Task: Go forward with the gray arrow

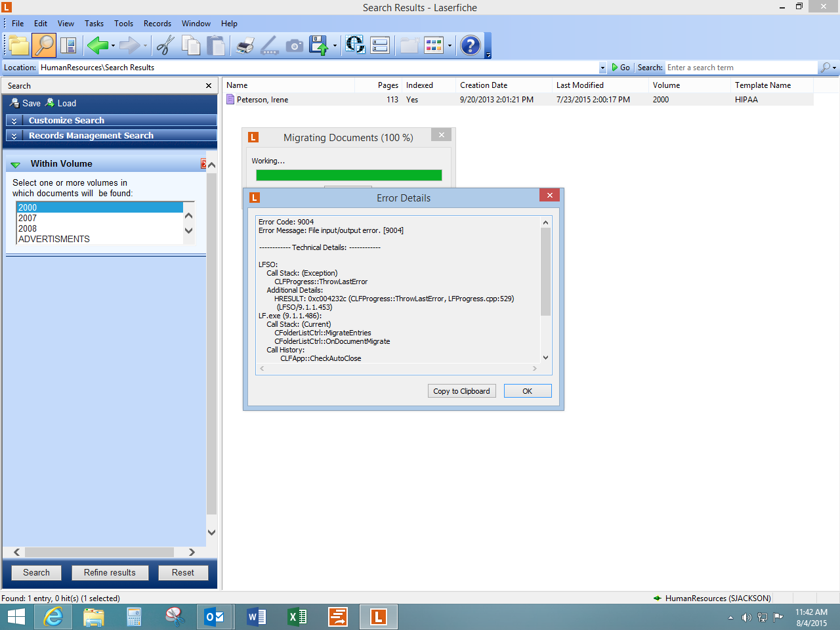Action: click(130, 45)
